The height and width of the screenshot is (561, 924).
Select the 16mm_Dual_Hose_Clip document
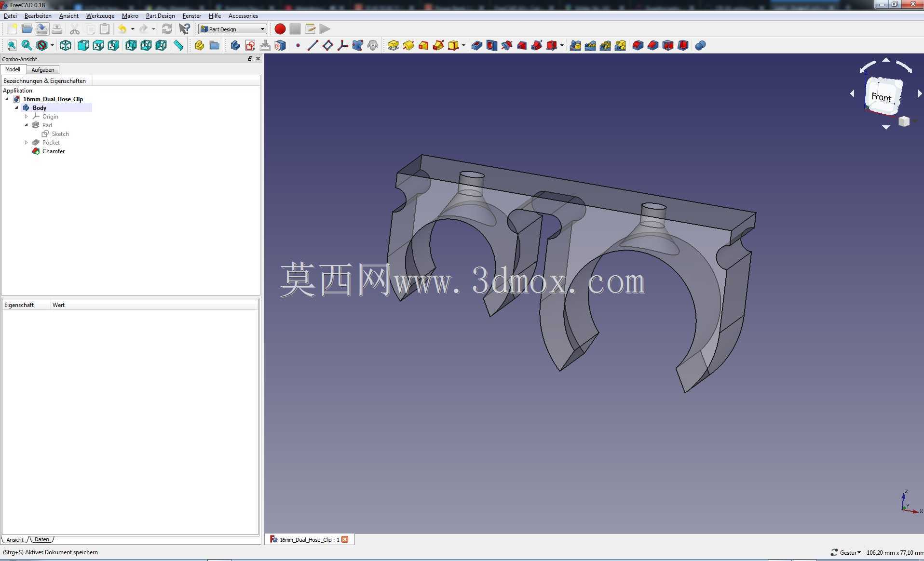pyautogui.click(x=53, y=99)
